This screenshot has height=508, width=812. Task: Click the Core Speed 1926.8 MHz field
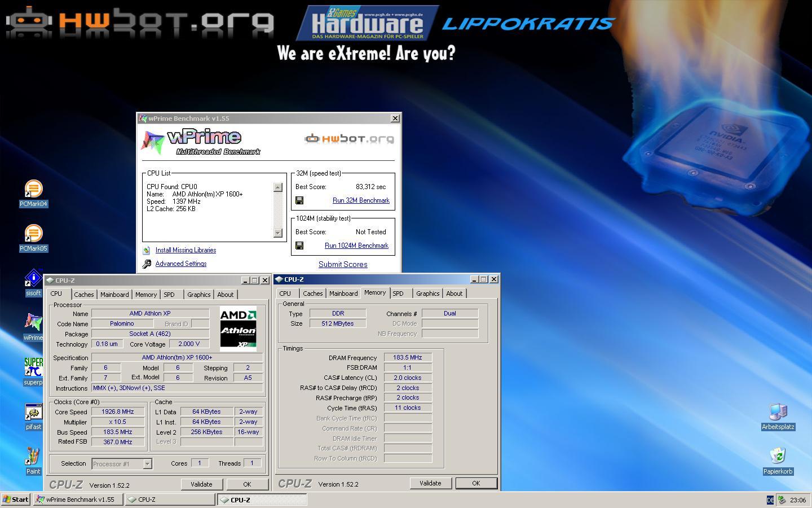[x=118, y=412]
